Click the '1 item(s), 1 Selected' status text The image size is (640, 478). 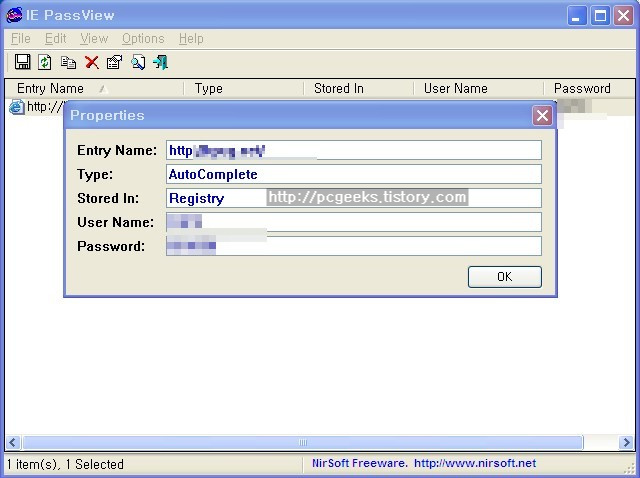tap(65, 465)
